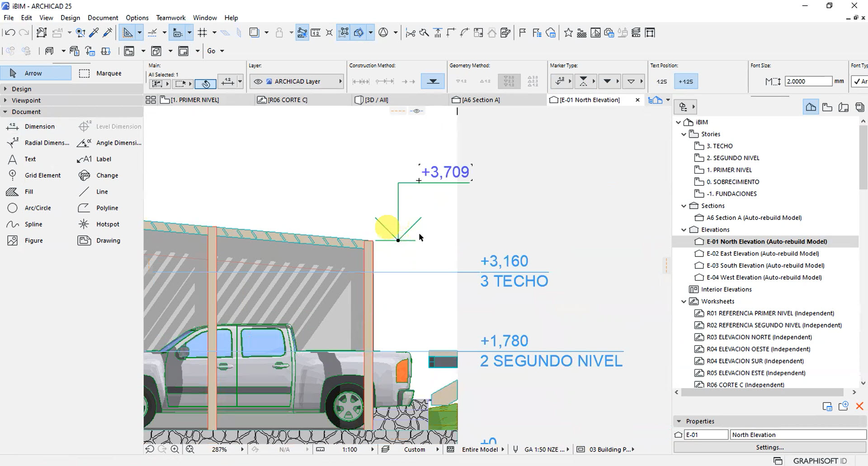Check the Arial font checkbox near Font Type
The height and width of the screenshot is (466, 868).
tap(858, 81)
